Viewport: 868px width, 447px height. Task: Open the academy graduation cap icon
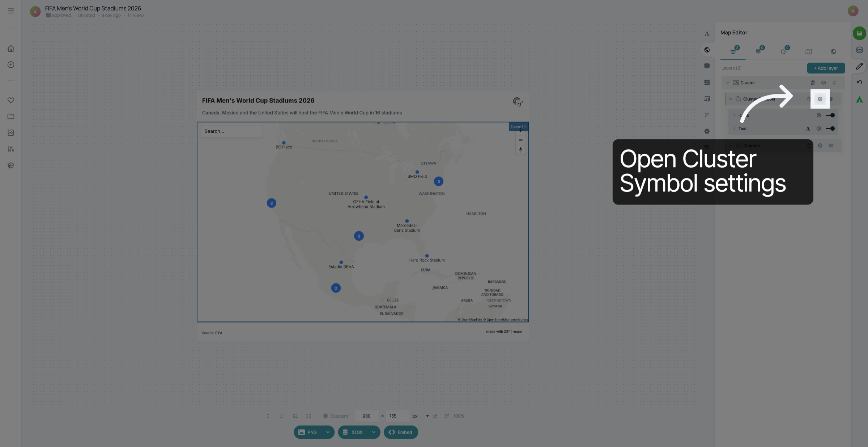tap(11, 165)
